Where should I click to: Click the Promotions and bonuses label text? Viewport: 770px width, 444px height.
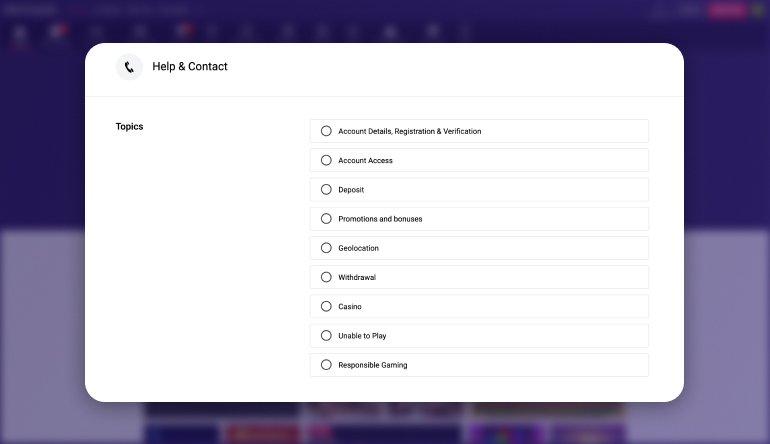point(380,219)
